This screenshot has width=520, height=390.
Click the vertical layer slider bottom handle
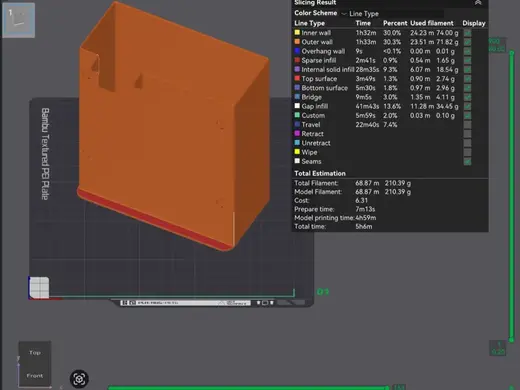tap(512, 340)
